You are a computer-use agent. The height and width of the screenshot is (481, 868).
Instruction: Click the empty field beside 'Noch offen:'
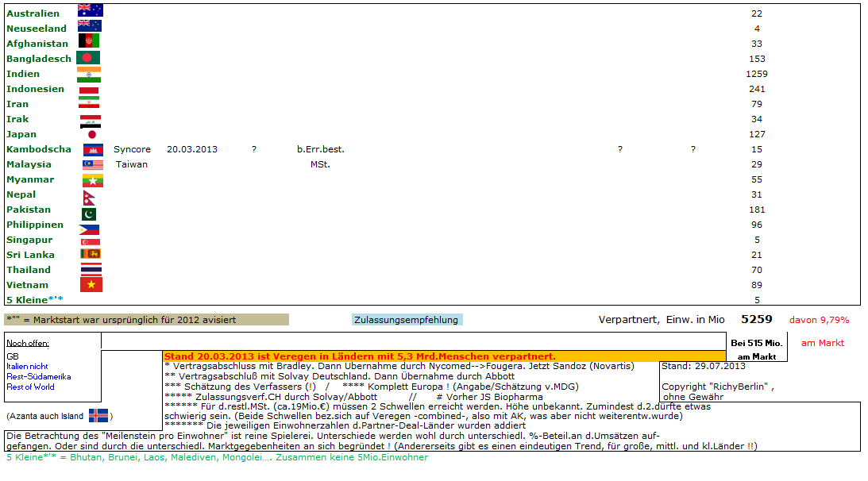414,341
